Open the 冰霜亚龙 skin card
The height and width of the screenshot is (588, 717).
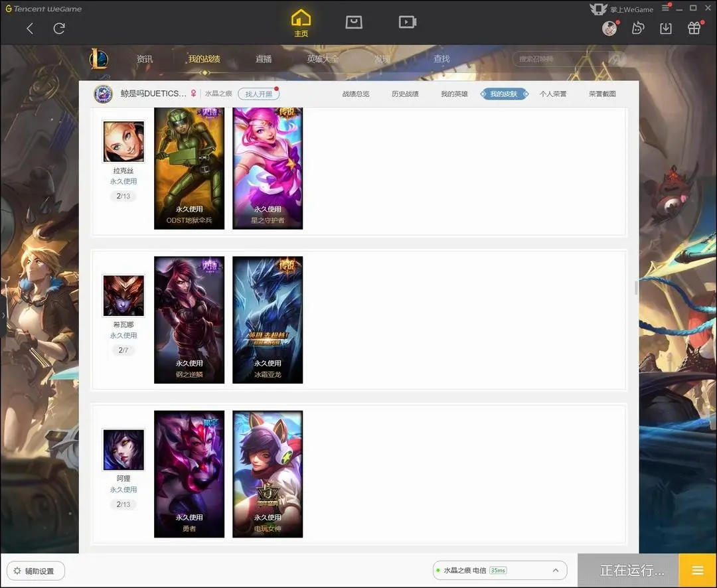tap(268, 320)
